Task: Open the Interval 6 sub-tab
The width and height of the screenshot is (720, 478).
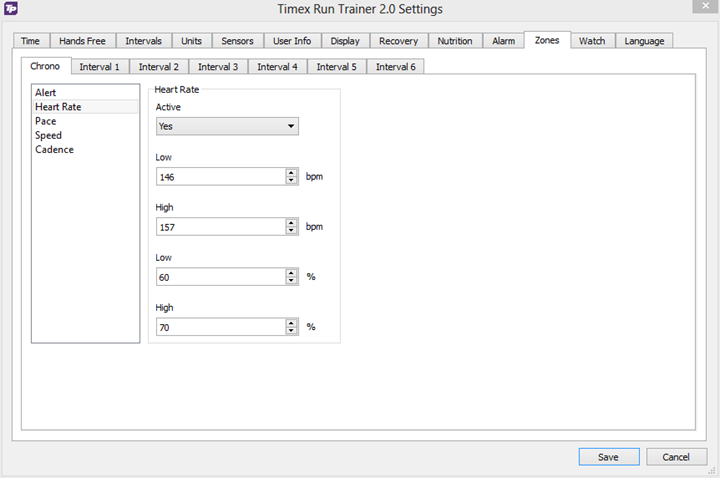Action: pos(396,67)
